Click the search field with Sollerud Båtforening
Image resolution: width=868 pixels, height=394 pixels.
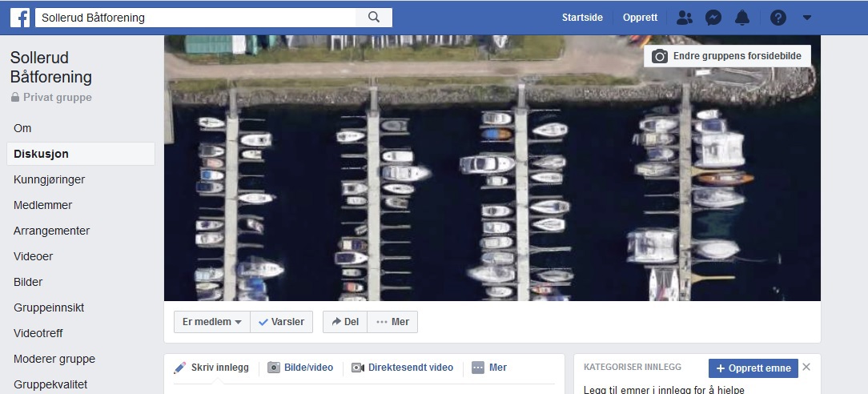[x=196, y=18]
